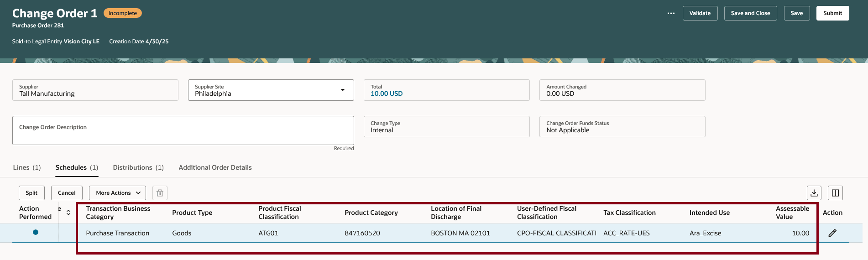868x260 pixels.
Task: Click the export download icon
Action: coord(814,193)
